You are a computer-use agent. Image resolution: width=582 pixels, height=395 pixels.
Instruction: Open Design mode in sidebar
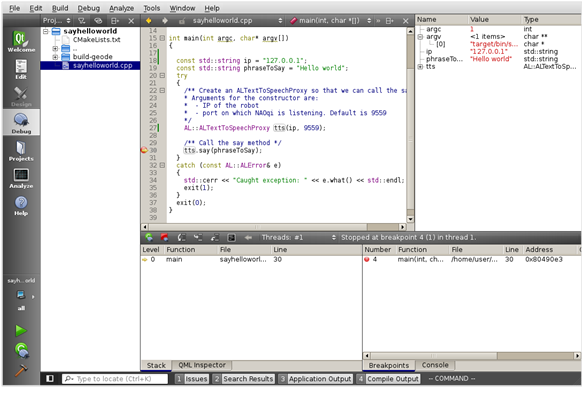point(21,96)
